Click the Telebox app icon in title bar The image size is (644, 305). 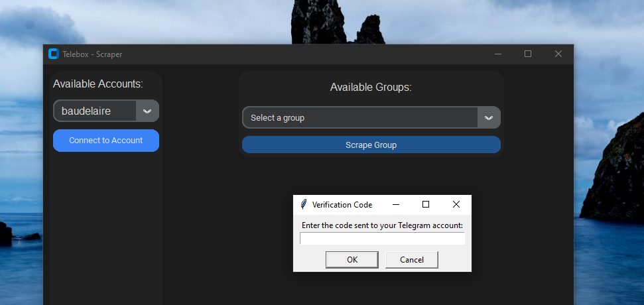point(54,54)
